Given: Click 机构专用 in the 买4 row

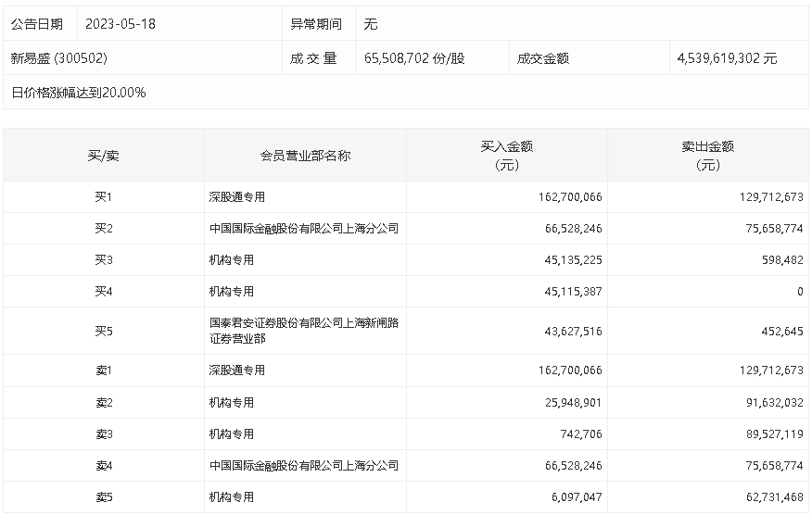Looking at the screenshot, I should pyautogui.click(x=232, y=292).
